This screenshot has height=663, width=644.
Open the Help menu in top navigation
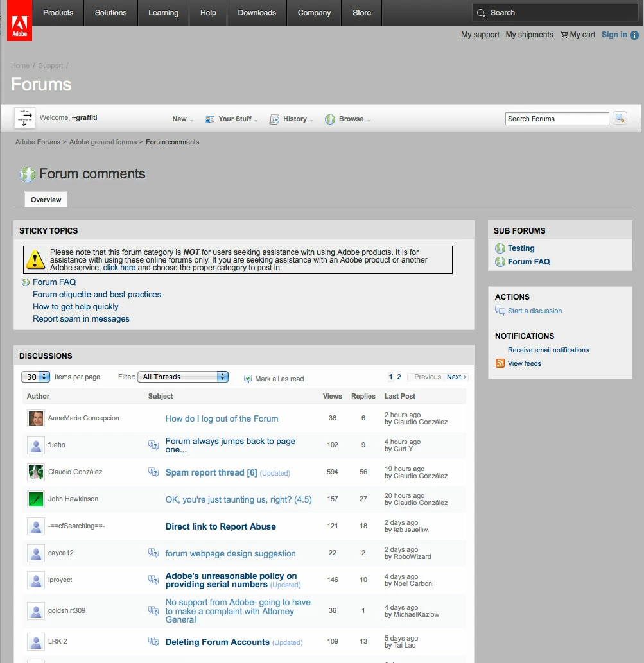pyautogui.click(x=208, y=13)
